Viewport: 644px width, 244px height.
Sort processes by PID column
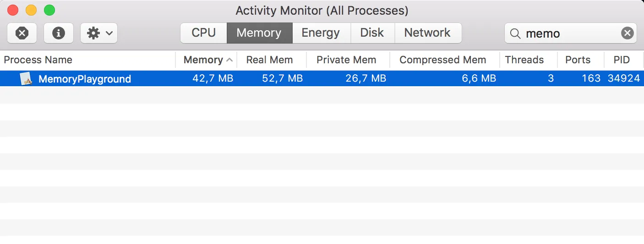(x=622, y=60)
